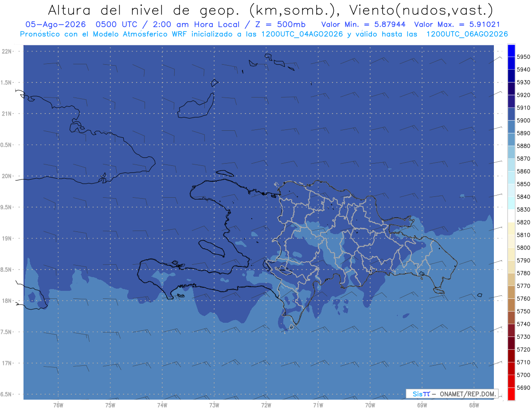Click the '5710' legend value

click(523, 362)
